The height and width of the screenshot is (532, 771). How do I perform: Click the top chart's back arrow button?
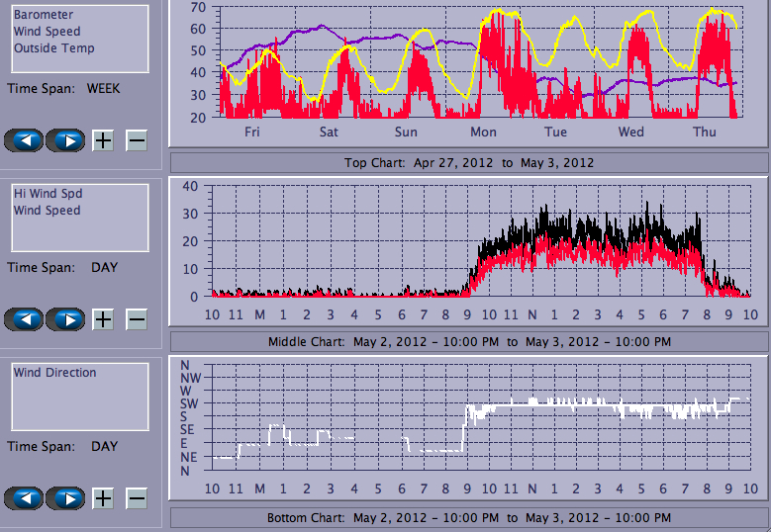point(24,140)
